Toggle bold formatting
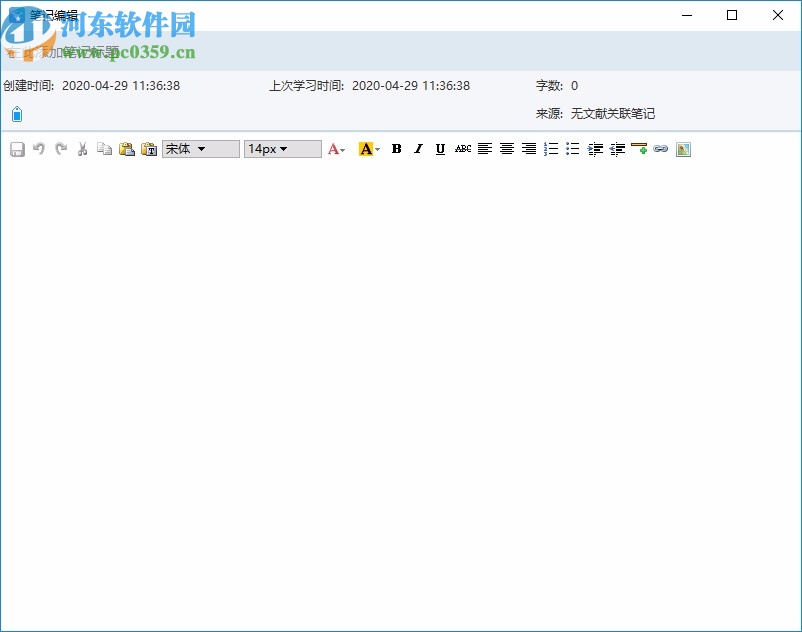This screenshot has width=802, height=632. (x=396, y=149)
